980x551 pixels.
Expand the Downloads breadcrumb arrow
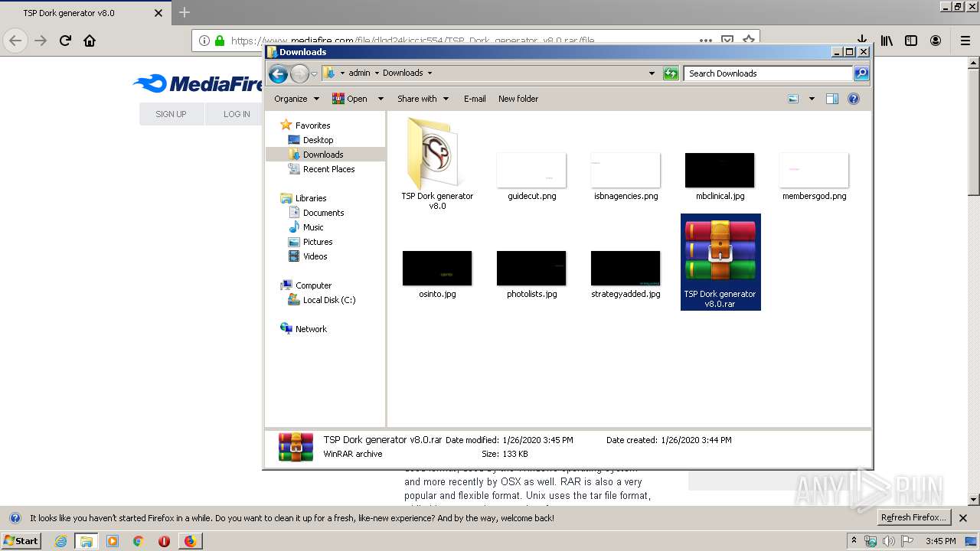tap(430, 73)
